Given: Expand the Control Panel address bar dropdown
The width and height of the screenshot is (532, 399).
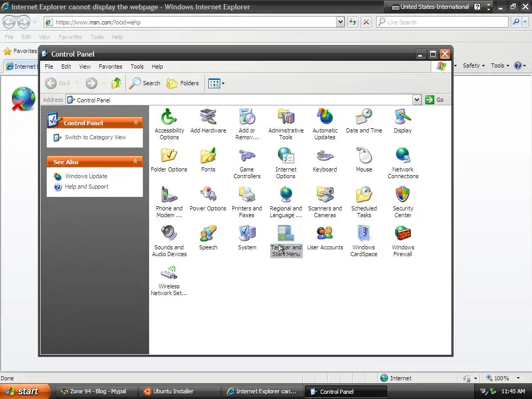Looking at the screenshot, I should coord(417,100).
